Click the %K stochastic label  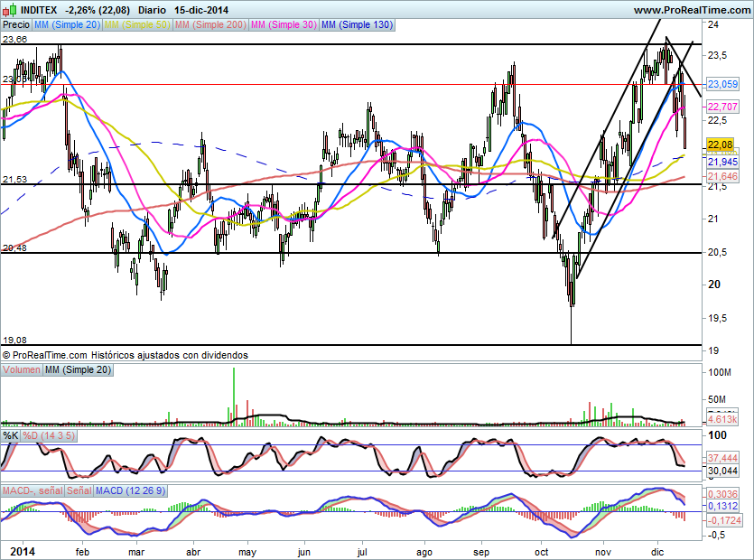[x=11, y=436]
